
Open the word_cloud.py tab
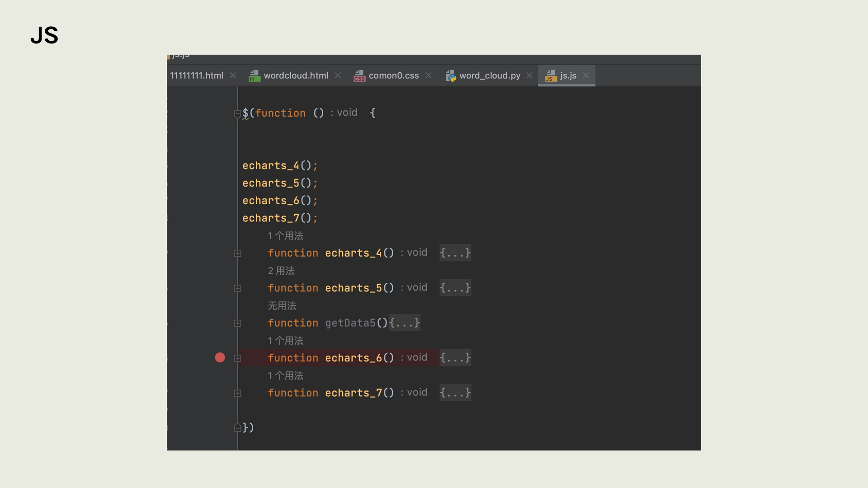tap(490, 75)
